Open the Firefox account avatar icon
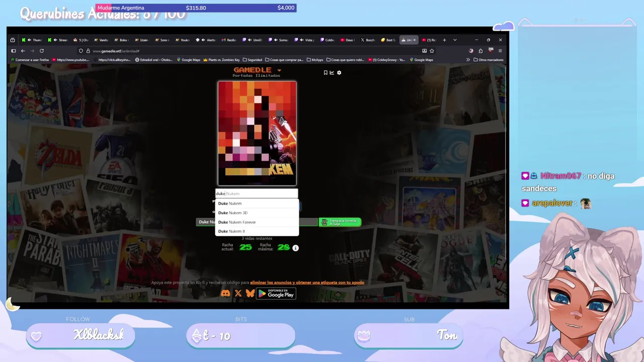The height and width of the screenshot is (362, 644). coord(471,51)
